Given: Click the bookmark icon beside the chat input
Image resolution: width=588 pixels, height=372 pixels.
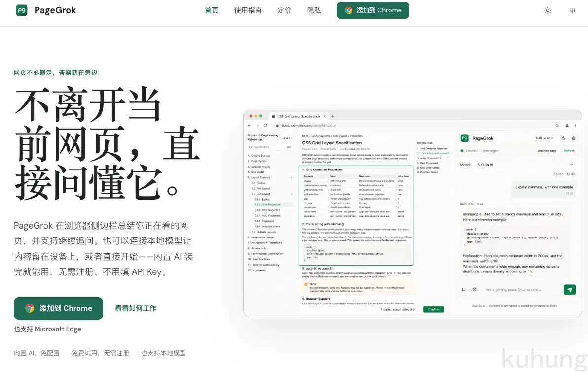Looking at the screenshot, I should pyautogui.click(x=464, y=290).
